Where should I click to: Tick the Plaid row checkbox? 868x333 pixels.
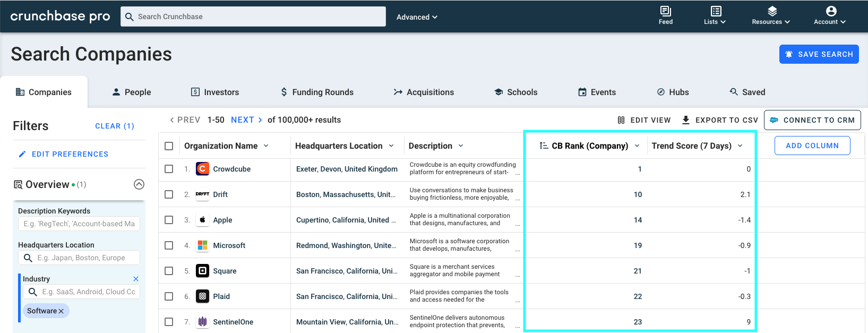pyautogui.click(x=169, y=296)
